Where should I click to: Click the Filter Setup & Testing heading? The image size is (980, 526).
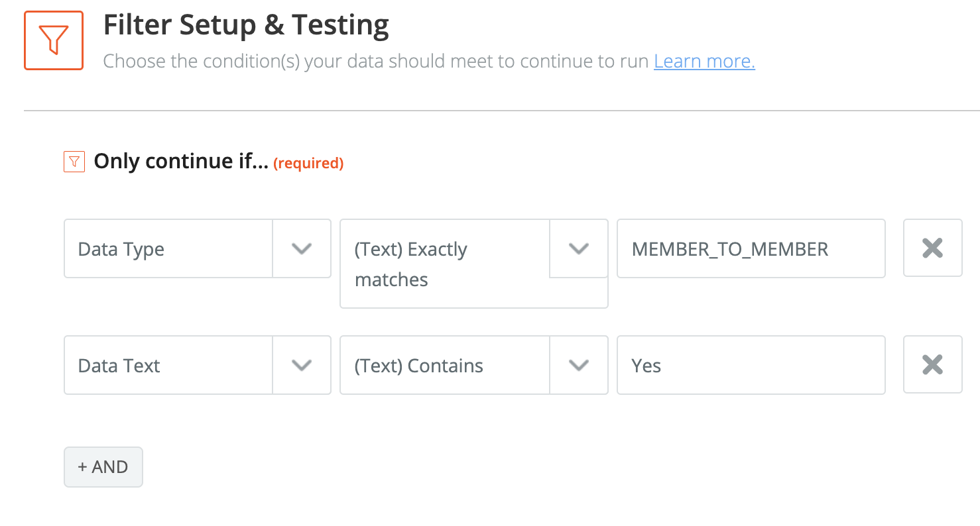[246, 25]
